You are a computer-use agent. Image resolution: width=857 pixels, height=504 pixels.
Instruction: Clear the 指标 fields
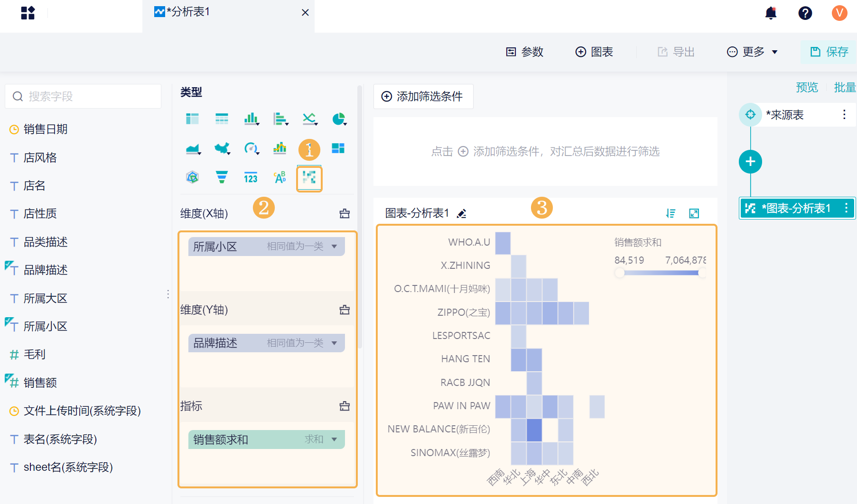click(345, 406)
